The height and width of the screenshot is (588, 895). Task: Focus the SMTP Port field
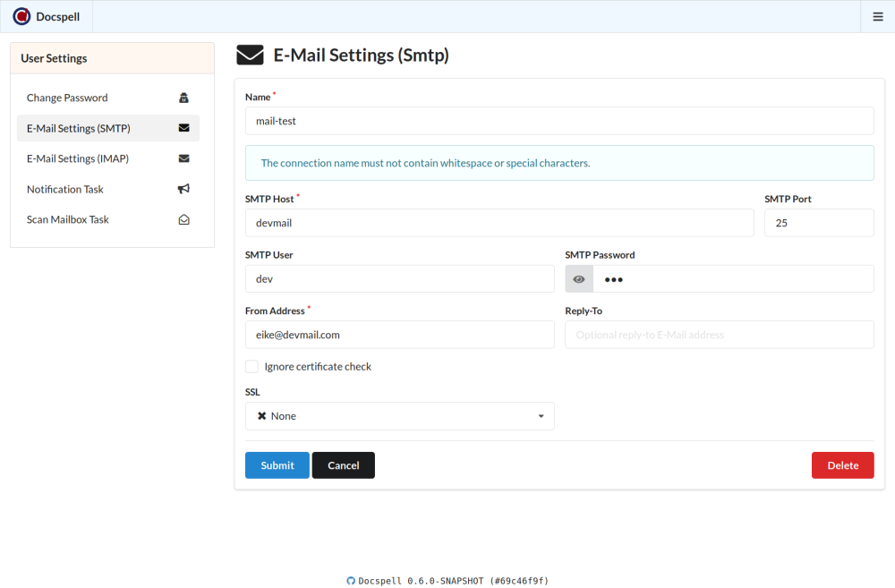[x=818, y=223]
